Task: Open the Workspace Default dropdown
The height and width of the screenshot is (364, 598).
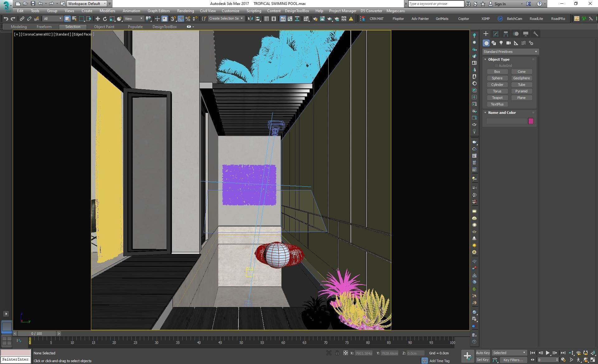Action: click(x=87, y=4)
